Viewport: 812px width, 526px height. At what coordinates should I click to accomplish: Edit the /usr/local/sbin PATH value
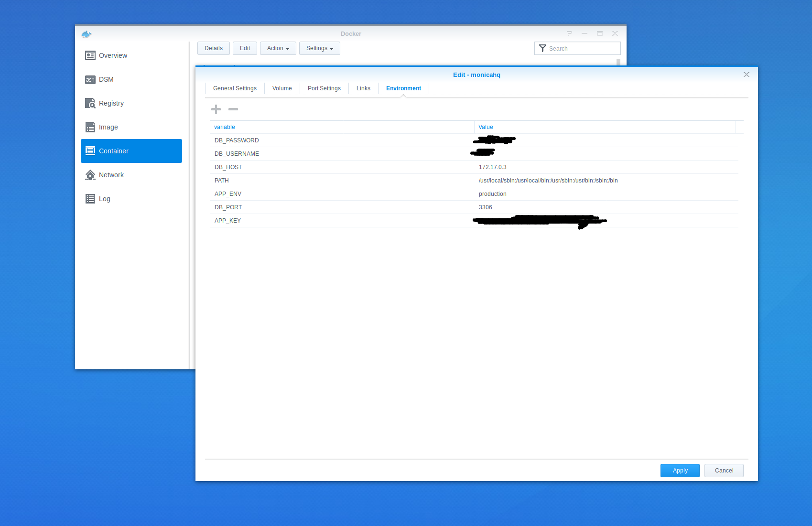[x=548, y=181]
